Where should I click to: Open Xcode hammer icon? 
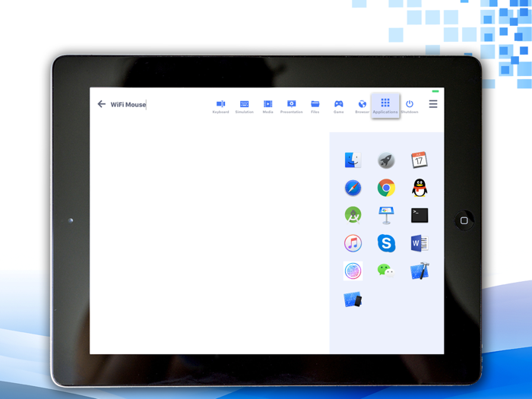pyautogui.click(x=420, y=271)
